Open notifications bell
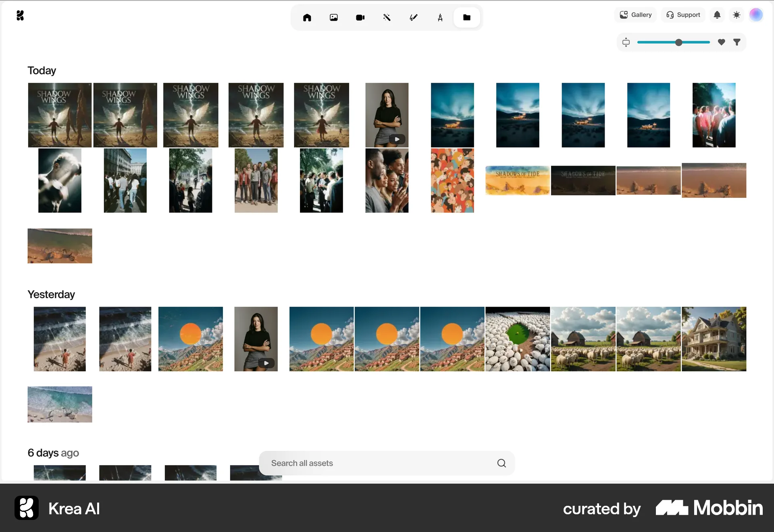774x532 pixels. [x=717, y=15]
